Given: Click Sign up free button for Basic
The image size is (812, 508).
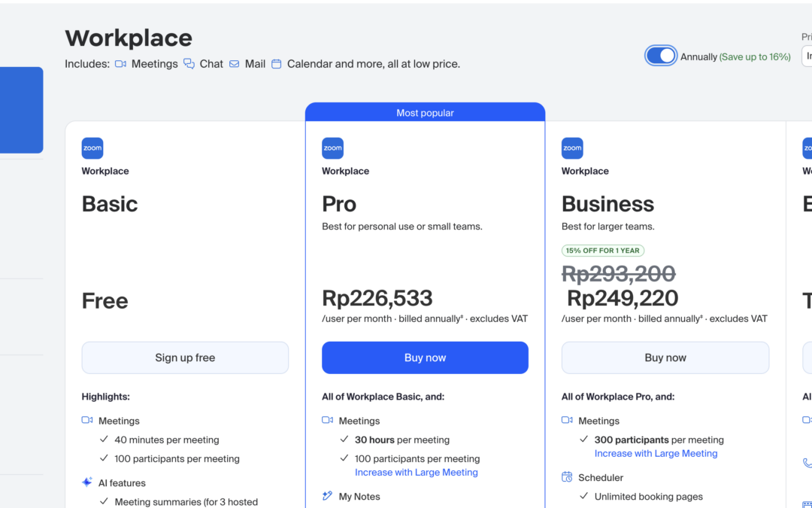Looking at the screenshot, I should pyautogui.click(x=185, y=357).
